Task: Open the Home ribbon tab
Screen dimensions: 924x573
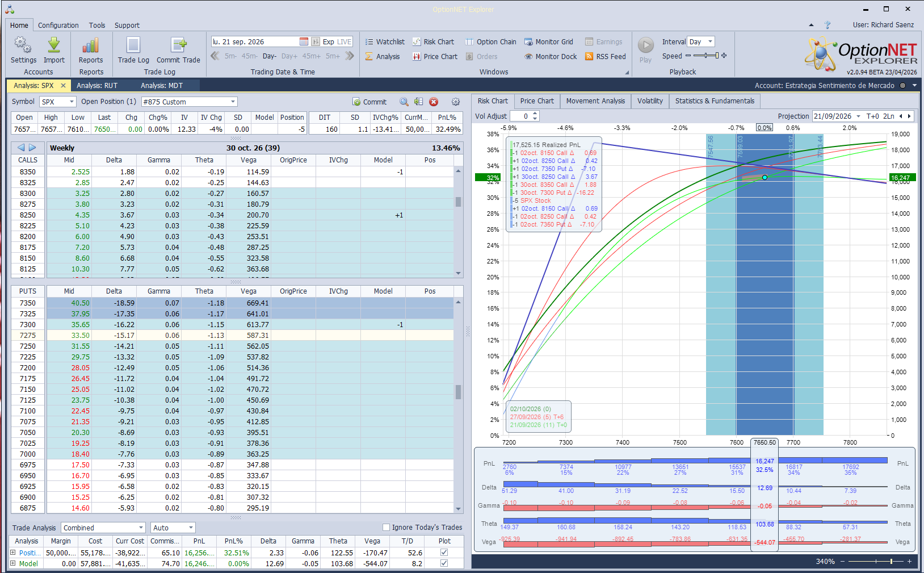Action: (19, 25)
